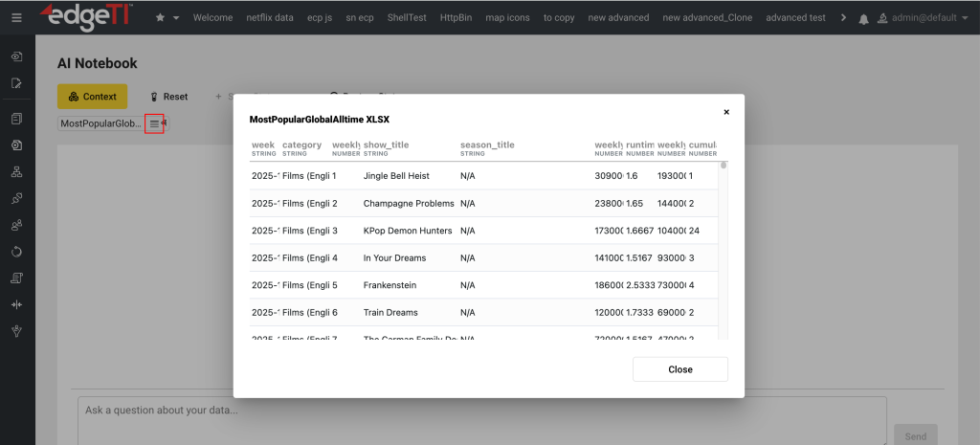Go to the advanced test tab

tap(795, 17)
